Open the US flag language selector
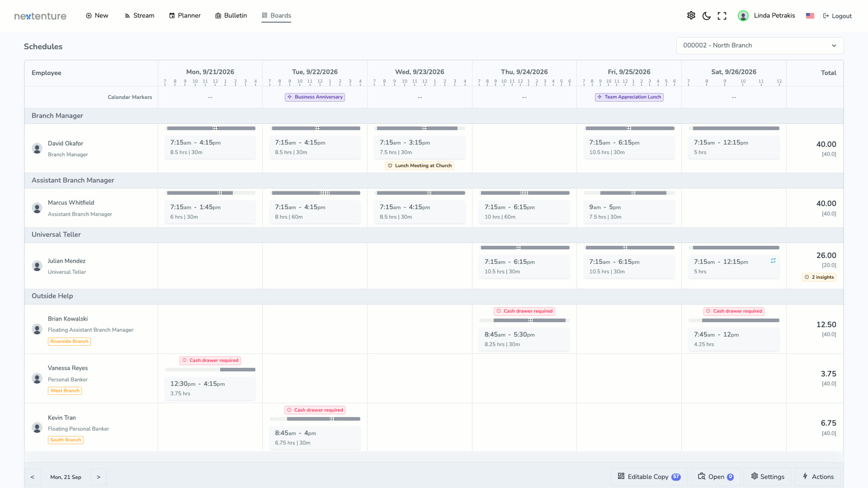 (810, 15)
